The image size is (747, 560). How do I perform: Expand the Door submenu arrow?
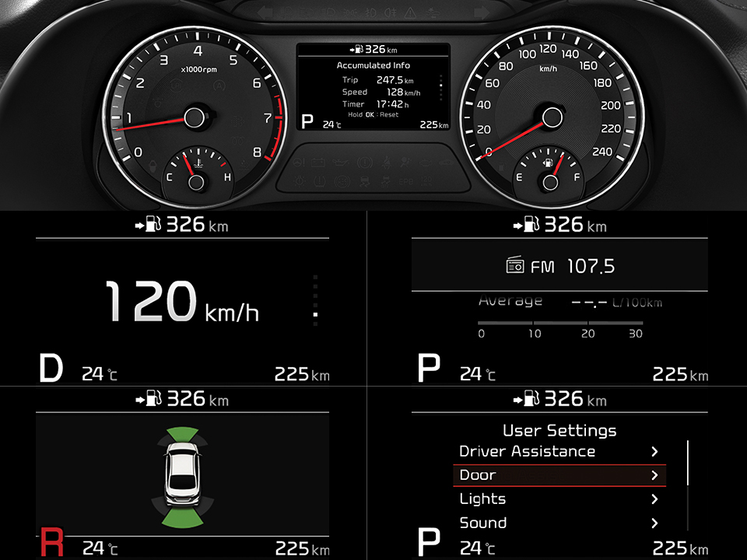pos(654,475)
